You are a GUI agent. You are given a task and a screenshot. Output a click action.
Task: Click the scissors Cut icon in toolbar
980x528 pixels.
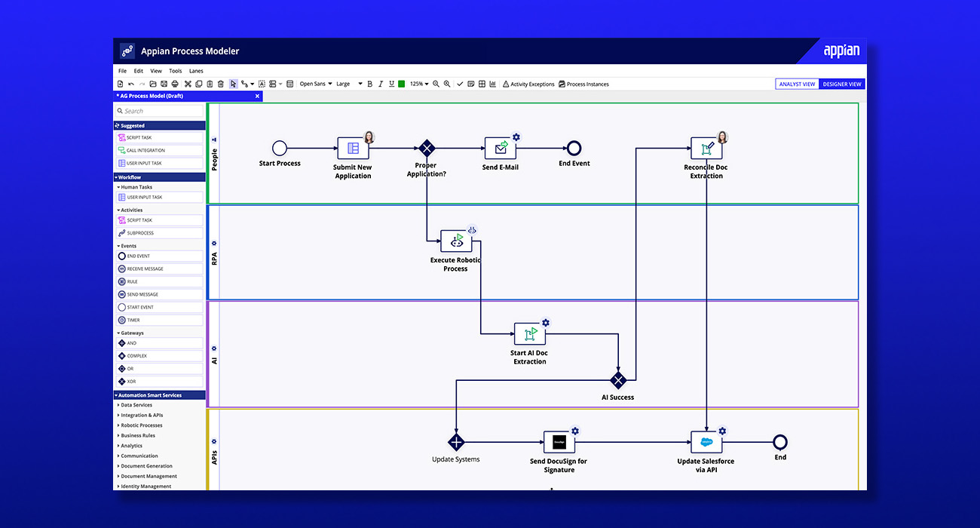tap(187, 84)
